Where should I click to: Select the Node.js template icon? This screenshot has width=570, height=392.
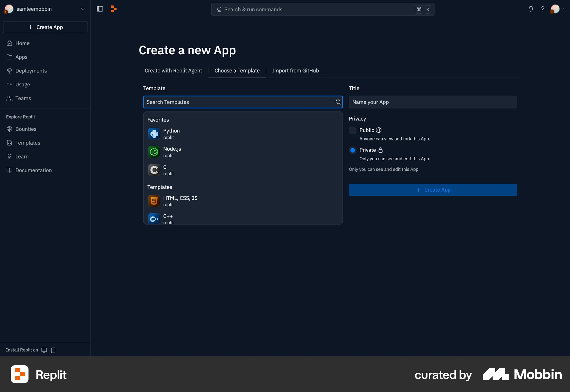[x=154, y=152]
